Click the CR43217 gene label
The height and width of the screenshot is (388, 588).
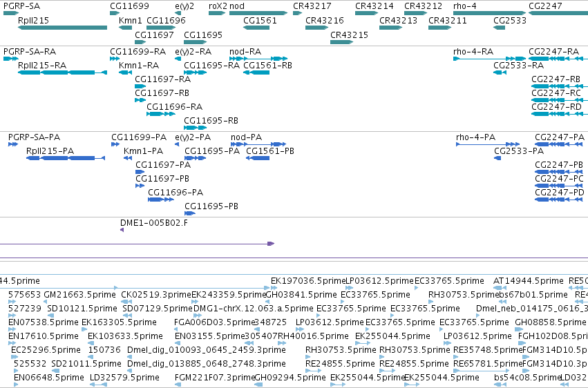point(312,6)
